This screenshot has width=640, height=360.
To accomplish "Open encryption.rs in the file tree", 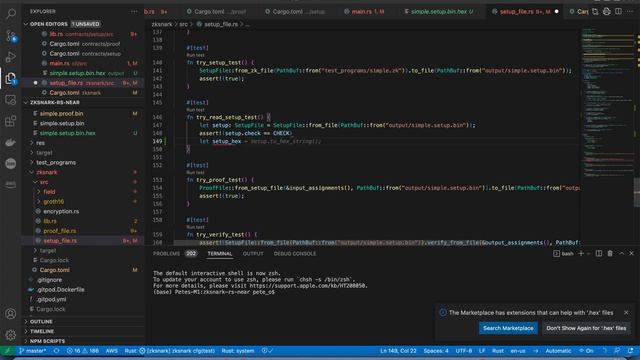I will 61,211.
